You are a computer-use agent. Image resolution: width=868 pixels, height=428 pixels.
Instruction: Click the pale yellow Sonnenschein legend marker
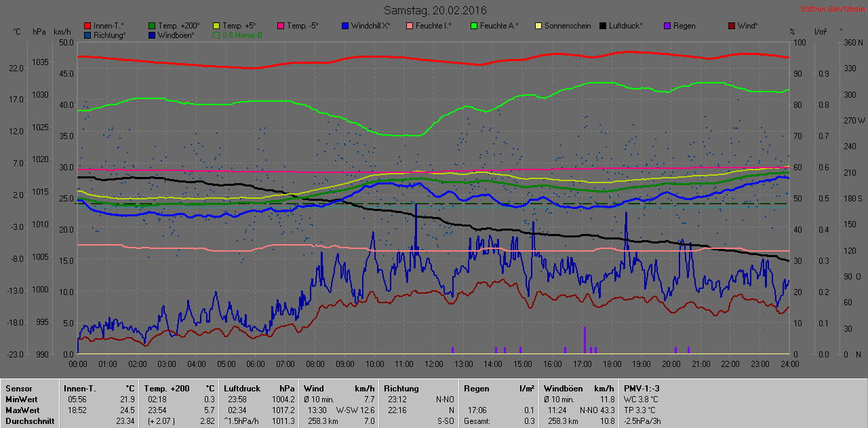[538, 26]
